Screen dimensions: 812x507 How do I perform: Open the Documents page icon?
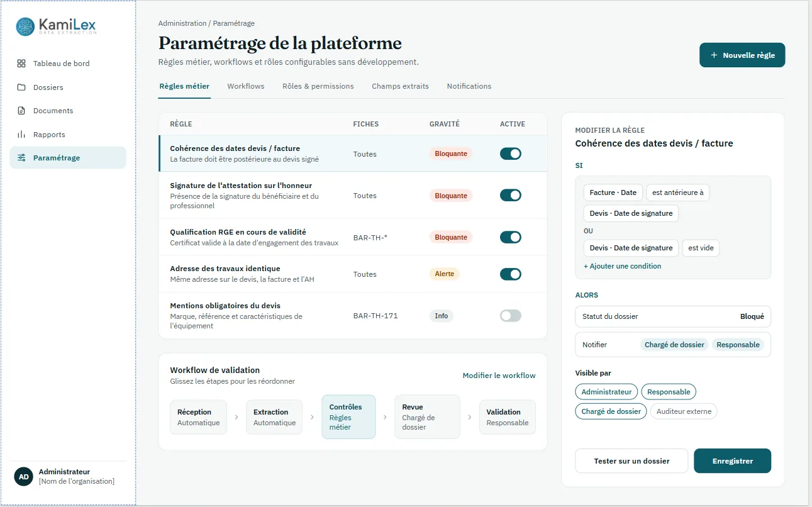coord(21,111)
